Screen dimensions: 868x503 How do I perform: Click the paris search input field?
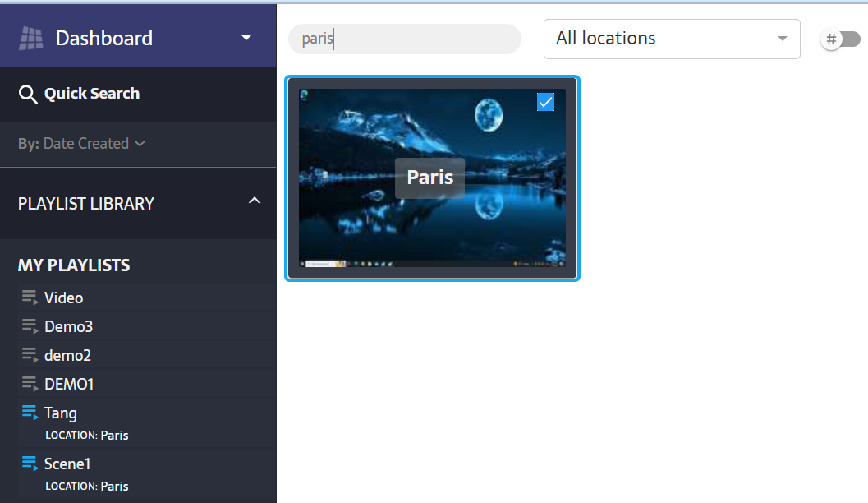point(404,39)
